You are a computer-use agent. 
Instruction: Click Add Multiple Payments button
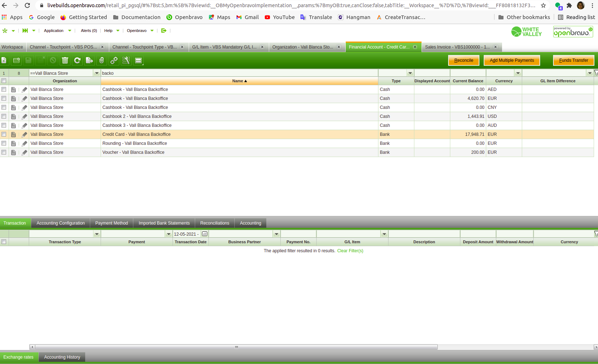tap(512, 60)
